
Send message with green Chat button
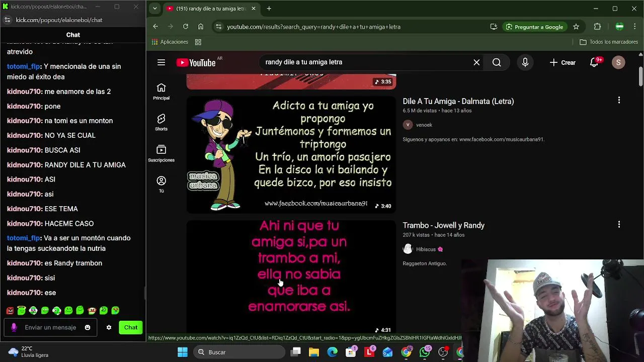coord(131,327)
